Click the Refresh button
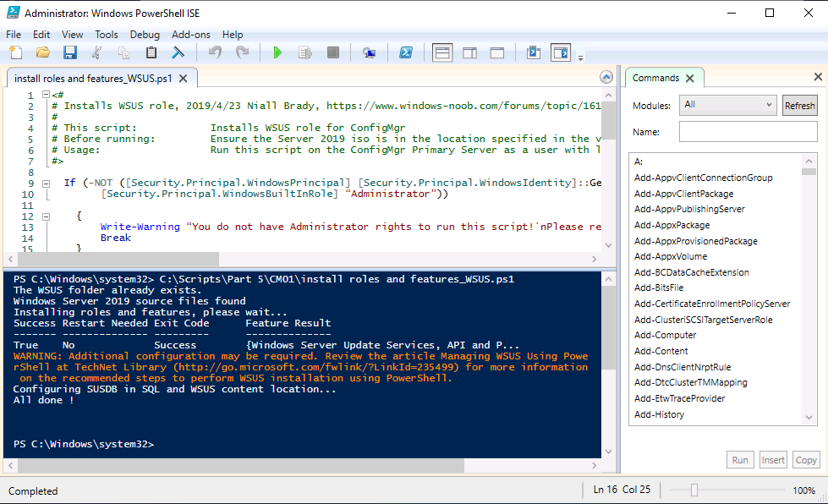 tap(799, 106)
